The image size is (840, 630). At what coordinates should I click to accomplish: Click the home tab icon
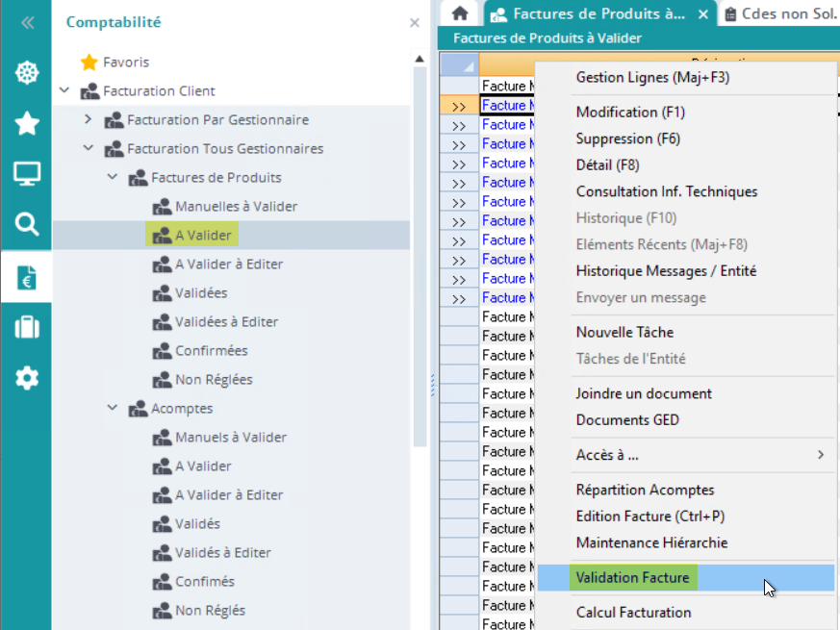coord(460,13)
